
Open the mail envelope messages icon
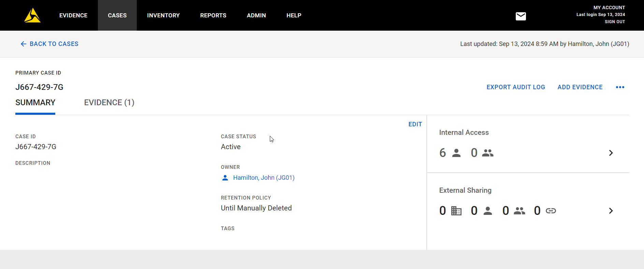tap(521, 16)
